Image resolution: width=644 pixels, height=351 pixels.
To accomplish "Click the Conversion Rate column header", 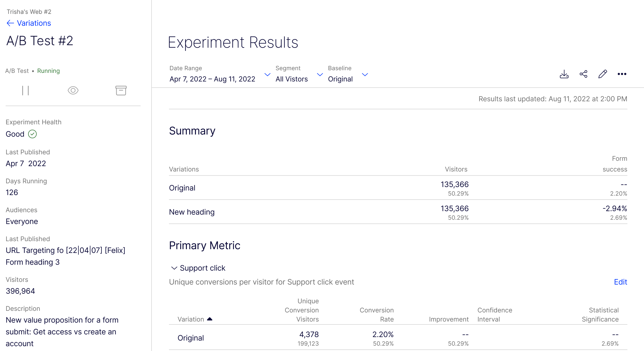I will pyautogui.click(x=376, y=315).
